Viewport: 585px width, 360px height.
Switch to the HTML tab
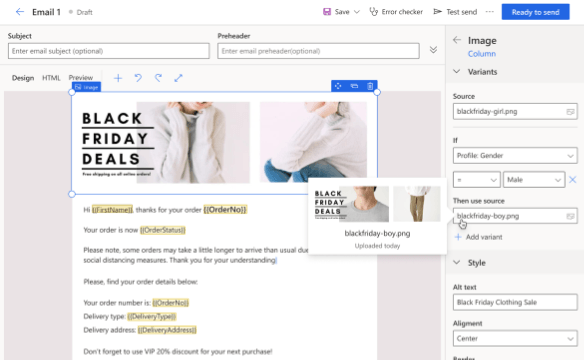(x=51, y=78)
